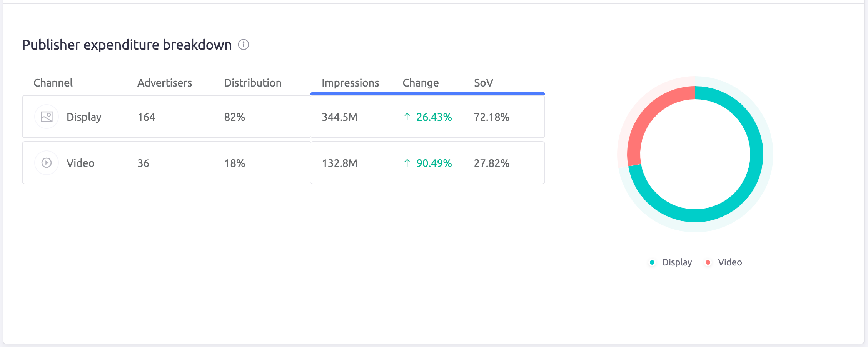Viewport: 868px width, 347px height.
Task: Click the 72.18% SoV value
Action: (x=492, y=117)
